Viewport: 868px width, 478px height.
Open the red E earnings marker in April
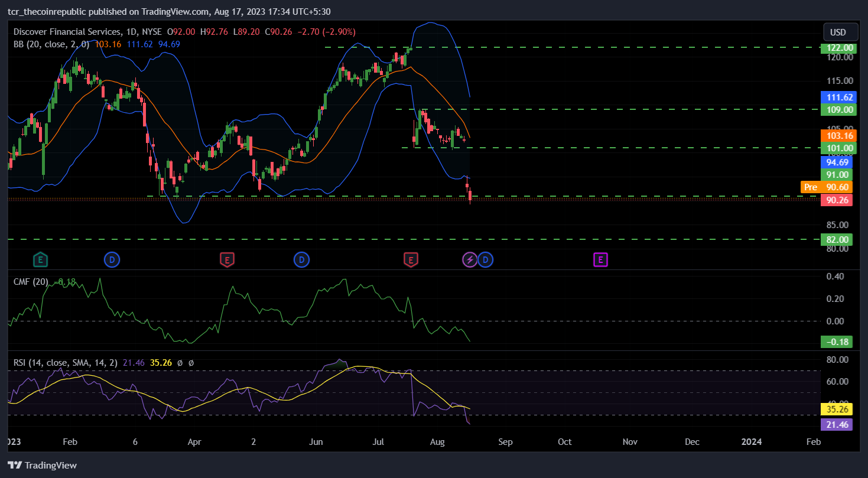coord(226,259)
